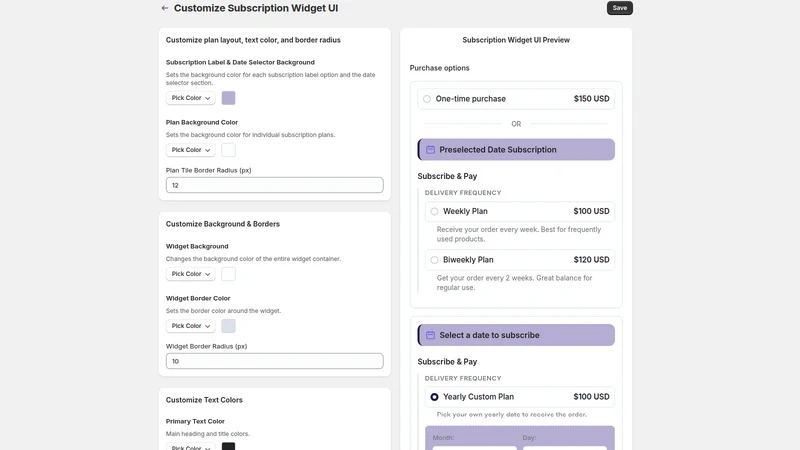This screenshot has height=450, width=800.
Task: Click the Select a date to subscribe banner text
Action: (489, 335)
